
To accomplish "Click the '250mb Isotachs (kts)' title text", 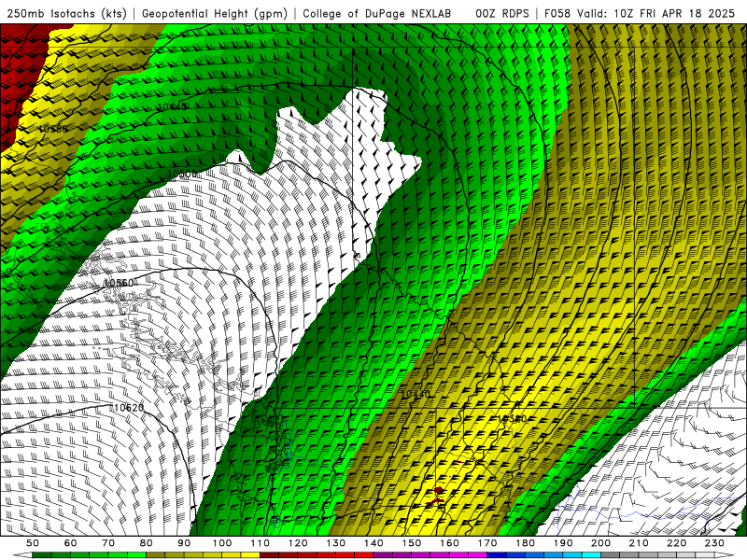I will [66, 13].
